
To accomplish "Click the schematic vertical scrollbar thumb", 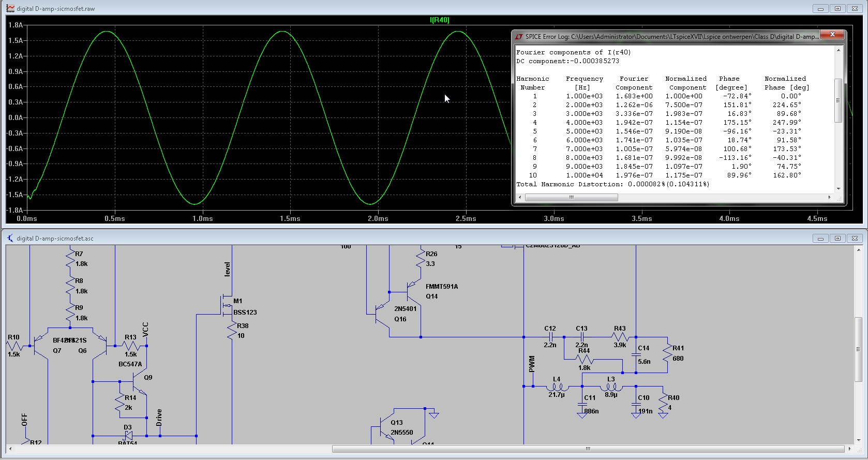I will [859, 349].
